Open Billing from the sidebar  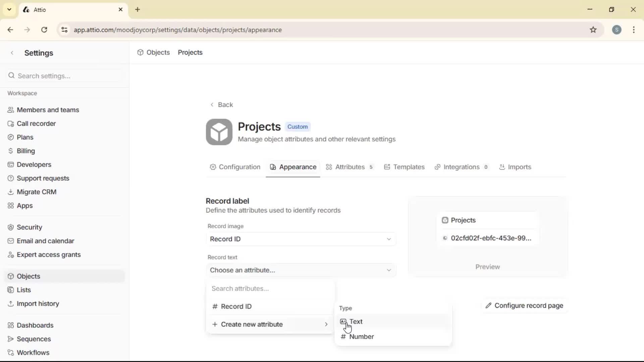(25, 150)
